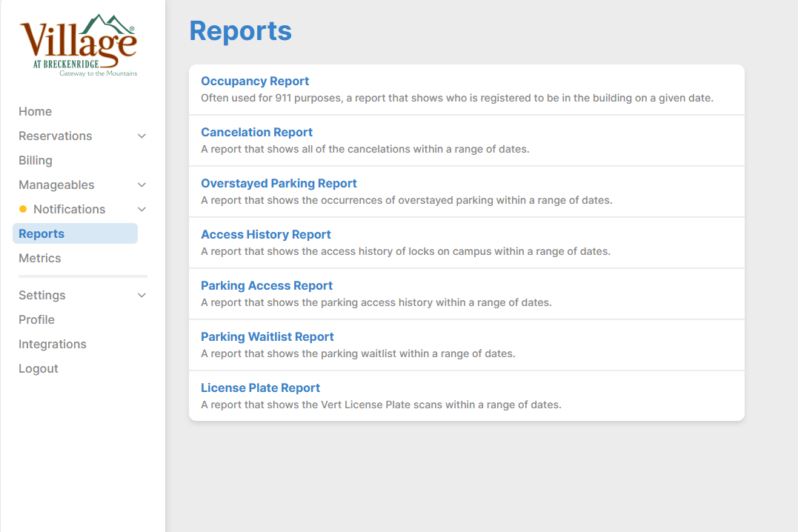Log out using the Logout item

click(39, 369)
